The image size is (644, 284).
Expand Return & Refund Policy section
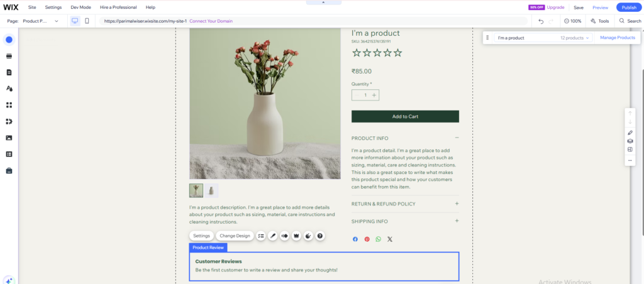point(457,204)
